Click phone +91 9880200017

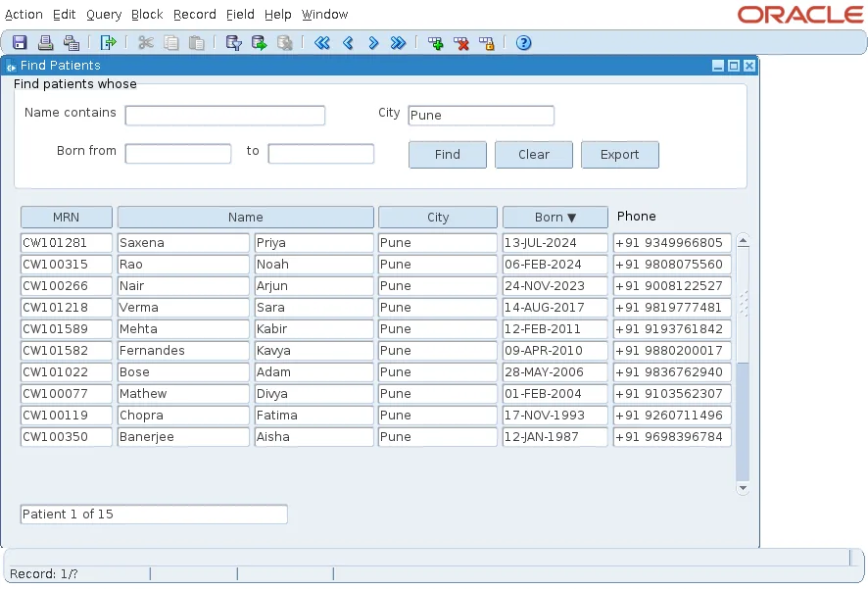(672, 351)
